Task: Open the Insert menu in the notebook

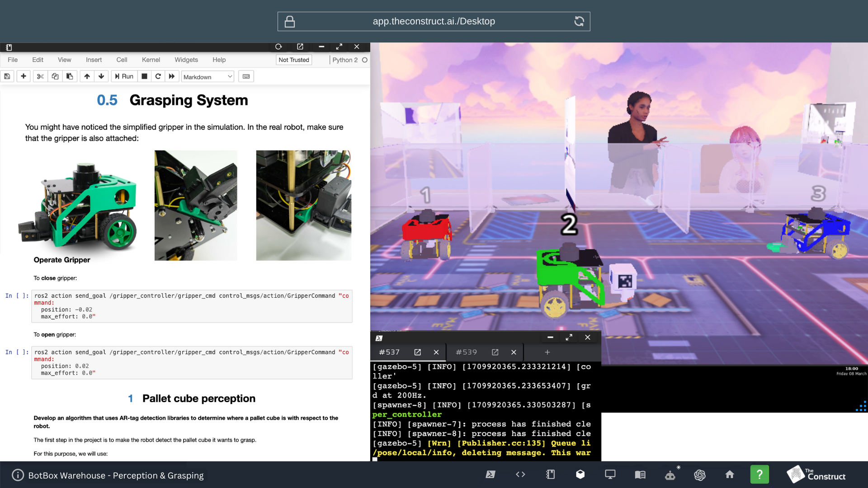Action: click(x=94, y=60)
